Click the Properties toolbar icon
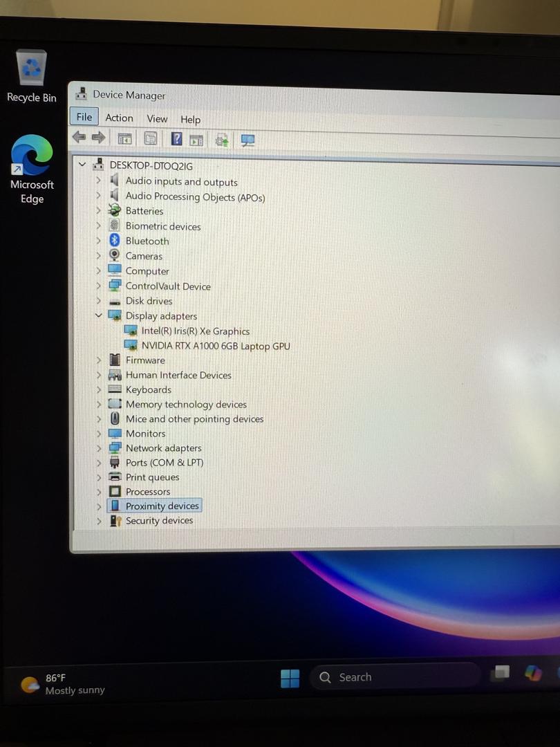Viewport: 560px width, 747px height. tap(150, 139)
